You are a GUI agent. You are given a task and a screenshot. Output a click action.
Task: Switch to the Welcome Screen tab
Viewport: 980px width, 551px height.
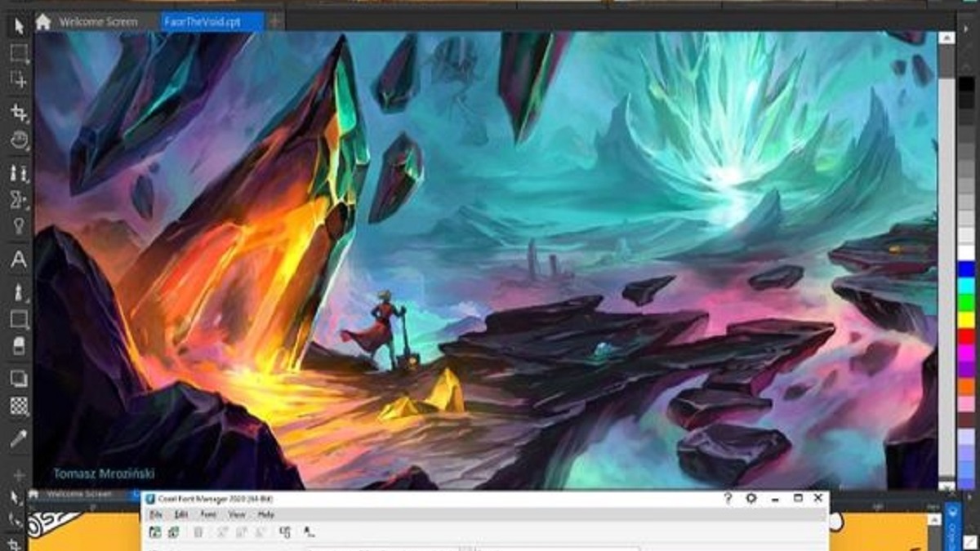point(100,22)
